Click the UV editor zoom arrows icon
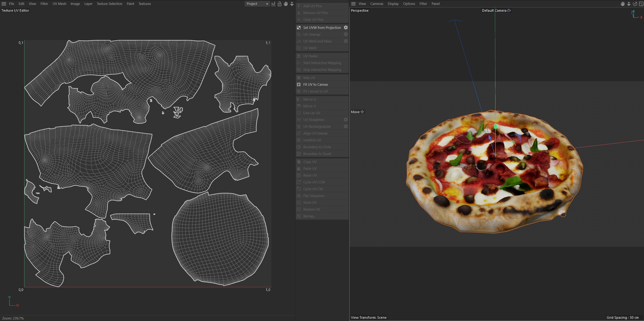644x321 pixels. pos(292,4)
